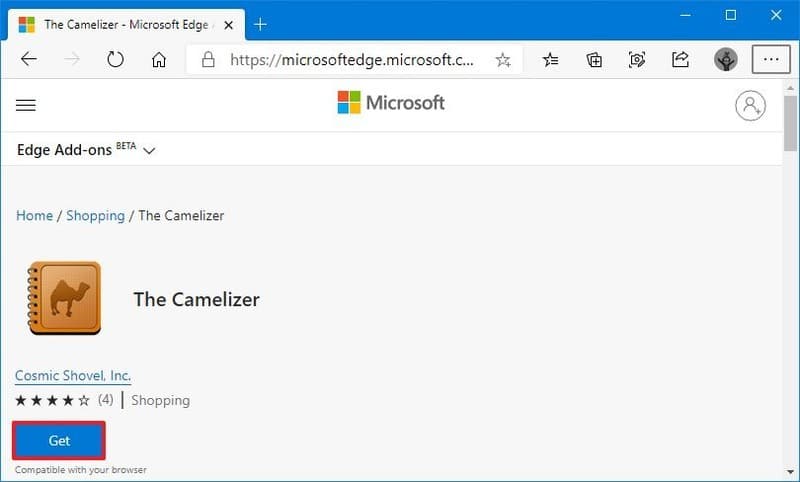
Task: Click the Shopping category label
Action: [x=160, y=400]
